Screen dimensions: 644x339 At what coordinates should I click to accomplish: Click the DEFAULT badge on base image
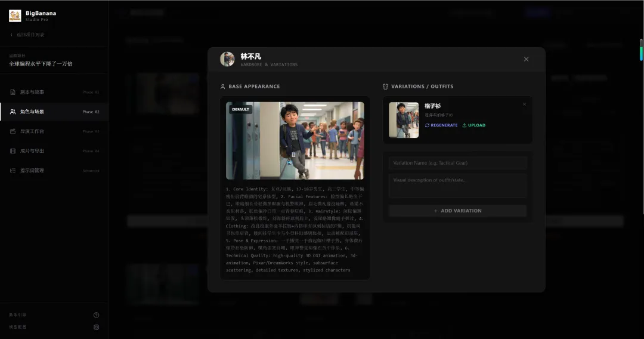point(241,109)
